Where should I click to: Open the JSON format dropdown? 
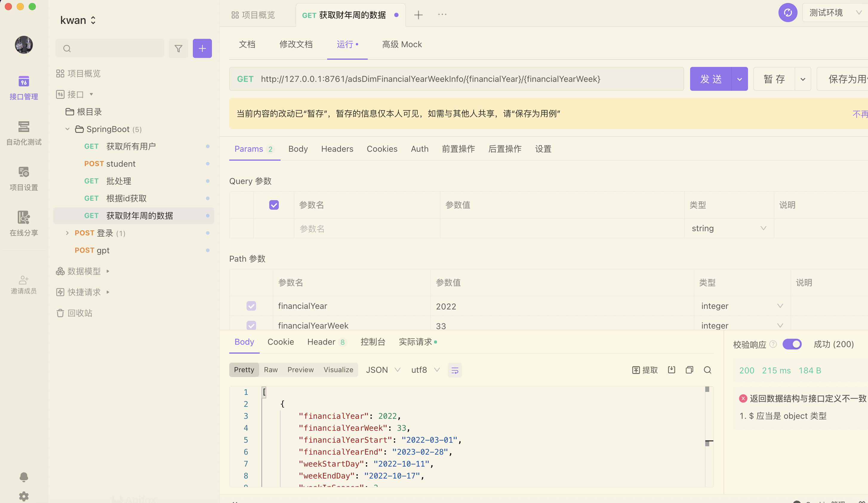(x=383, y=370)
